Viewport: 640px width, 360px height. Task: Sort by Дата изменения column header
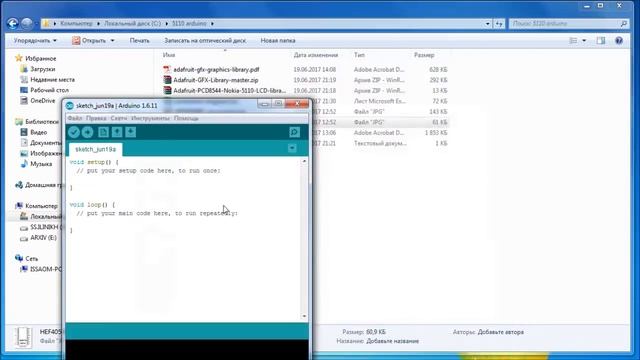pyautogui.click(x=316, y=55)
